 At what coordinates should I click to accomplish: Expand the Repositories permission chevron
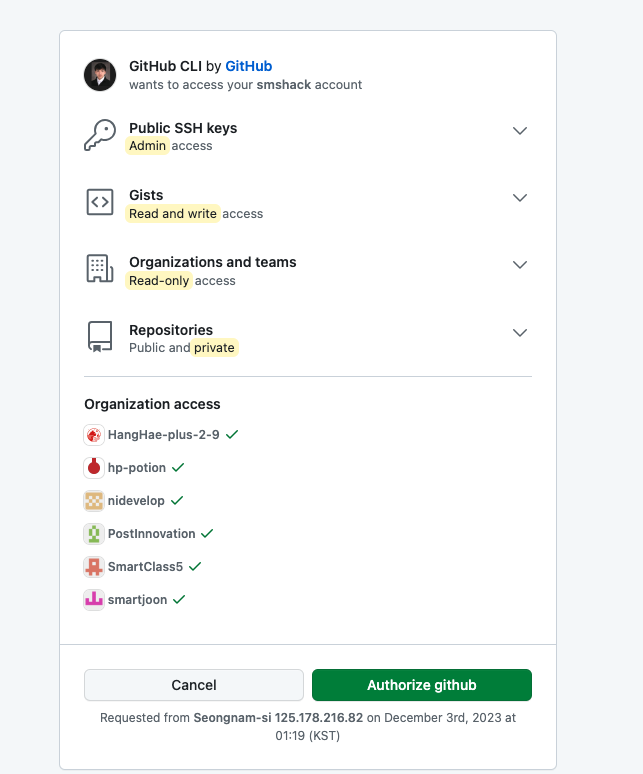coord(519,332)
